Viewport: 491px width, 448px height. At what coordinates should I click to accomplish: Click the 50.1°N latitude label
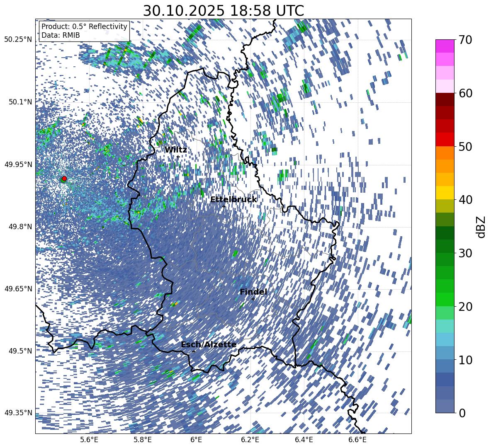(x=20, y=102)
